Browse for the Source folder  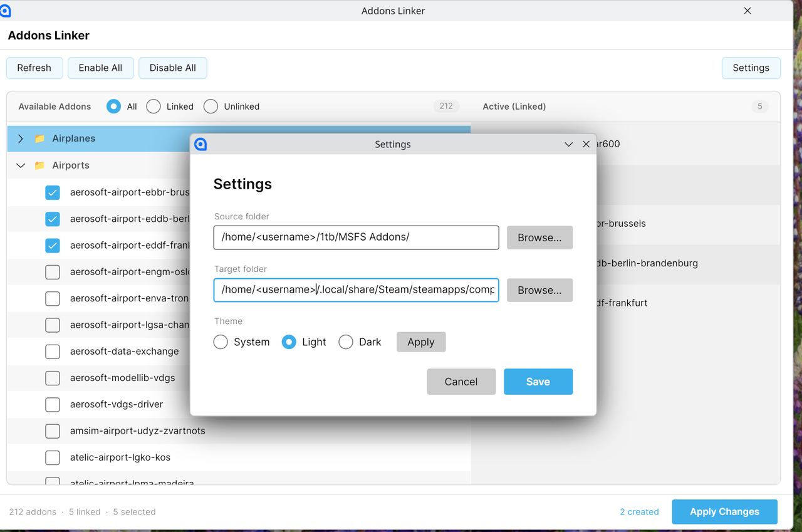tap(539, 237)
